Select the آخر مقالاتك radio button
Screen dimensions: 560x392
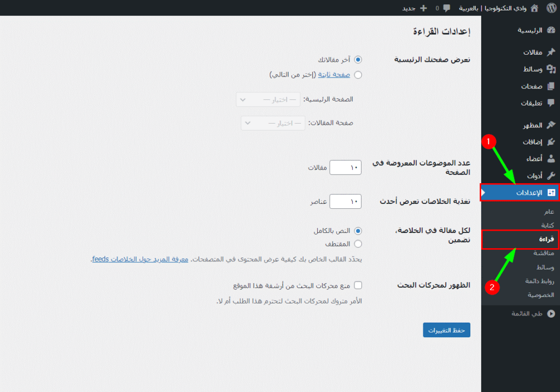(x=358, y=60)
